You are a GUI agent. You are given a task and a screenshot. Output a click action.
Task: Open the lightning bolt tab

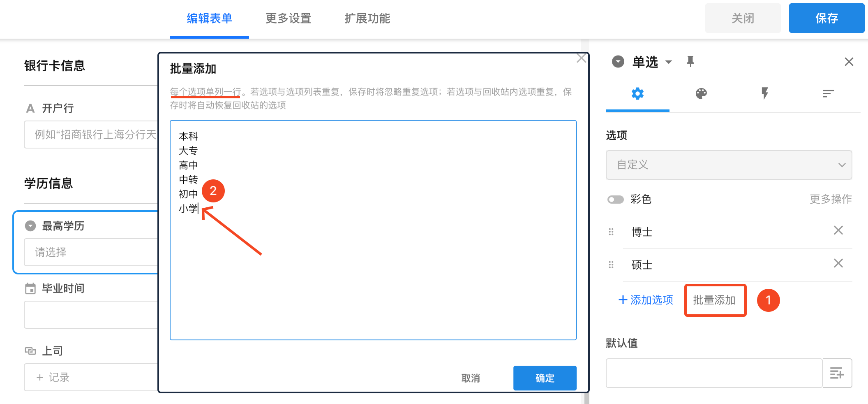point(764,94)
